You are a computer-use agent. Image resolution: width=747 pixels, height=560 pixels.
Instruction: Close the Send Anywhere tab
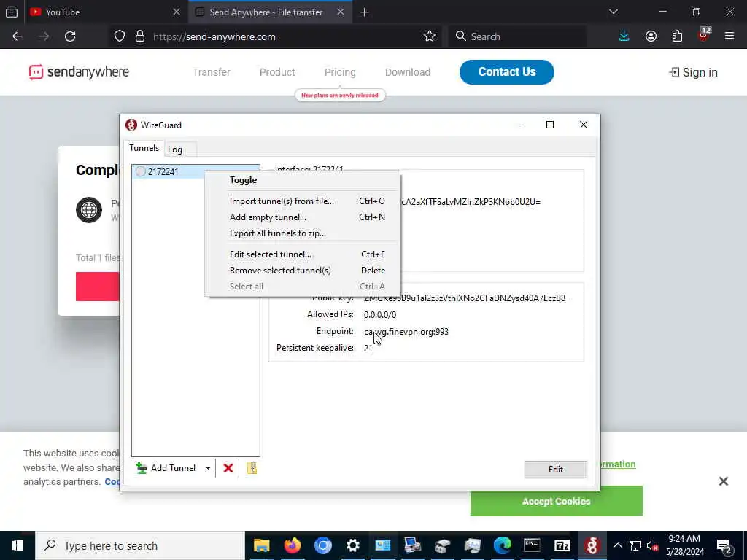[x=340, y=12]
